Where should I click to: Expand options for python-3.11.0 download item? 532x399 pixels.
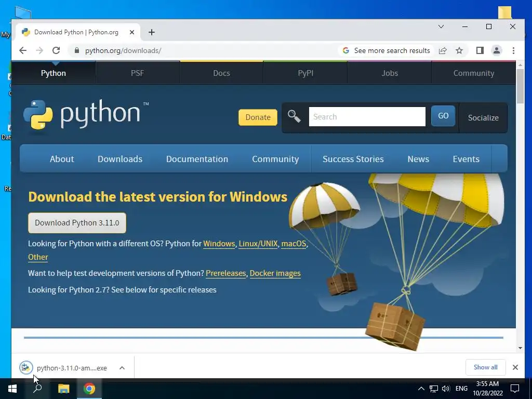click(x=122, y=368)
